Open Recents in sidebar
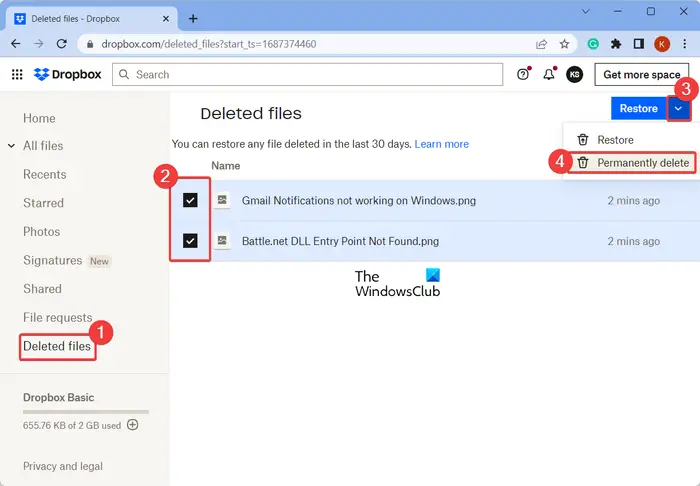 (45, 174)
